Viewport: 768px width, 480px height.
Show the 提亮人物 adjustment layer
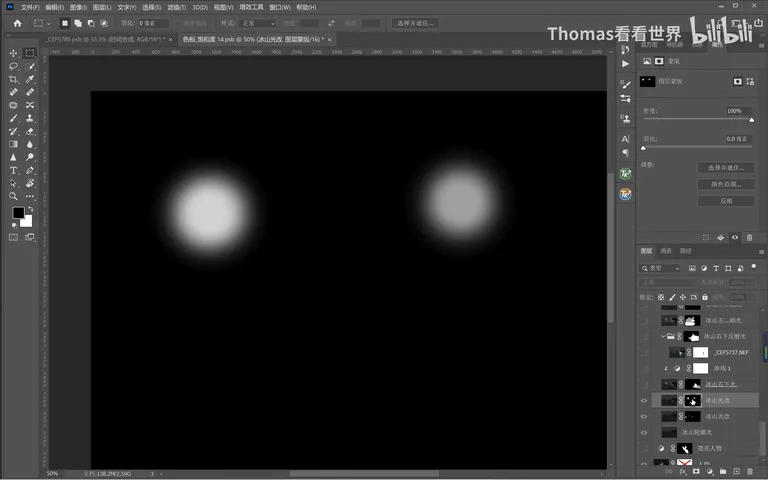click(x=644, y=448)
